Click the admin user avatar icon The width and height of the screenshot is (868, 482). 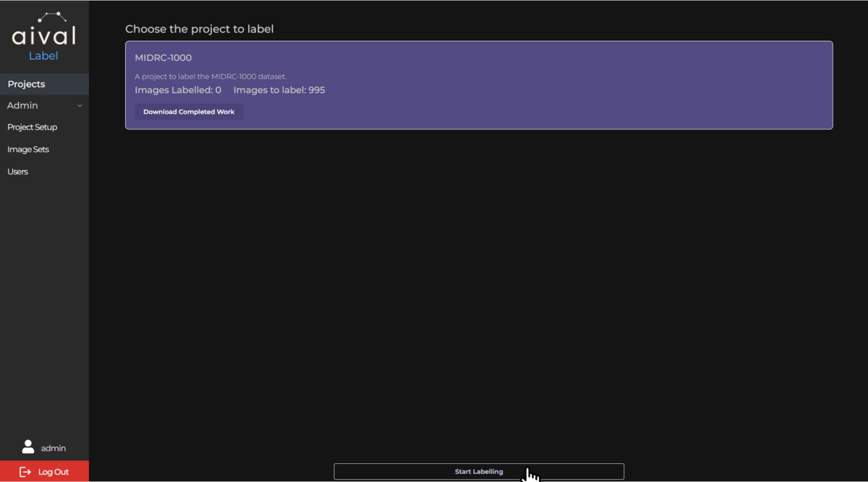28,447
